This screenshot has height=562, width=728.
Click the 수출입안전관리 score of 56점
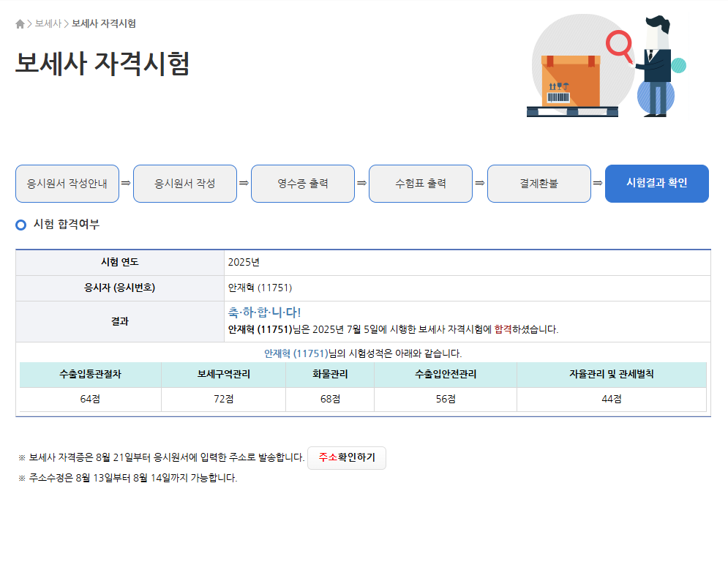(x=445, y=399)
